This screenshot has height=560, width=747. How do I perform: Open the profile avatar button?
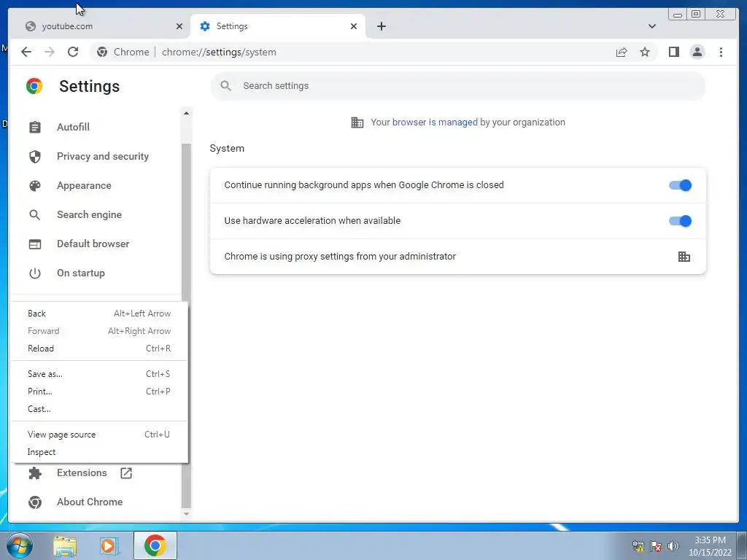697,52
